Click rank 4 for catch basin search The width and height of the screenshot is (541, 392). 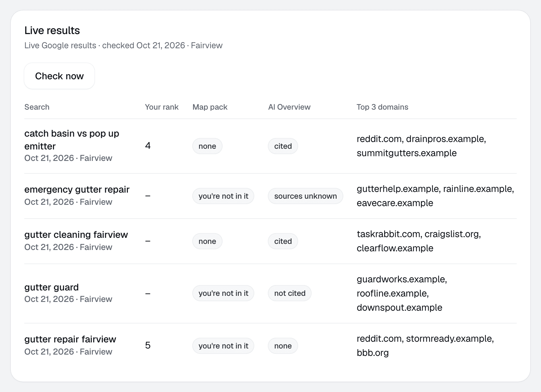pos(148,146)
